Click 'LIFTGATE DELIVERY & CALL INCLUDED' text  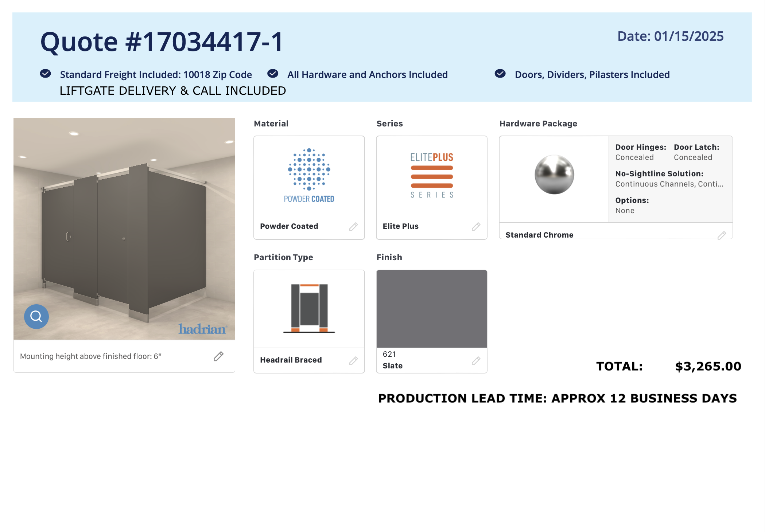click(x=173, y=91)
